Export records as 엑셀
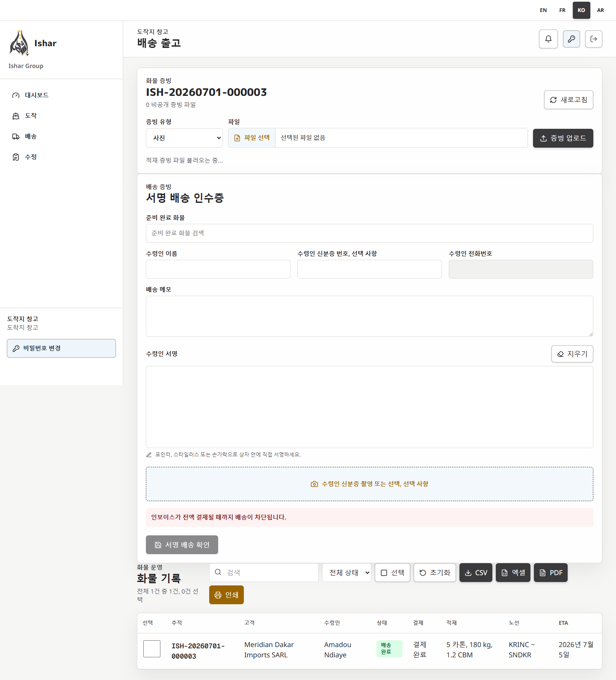The width and height of the screenshot is (616, 680). [x=513, y=573]
